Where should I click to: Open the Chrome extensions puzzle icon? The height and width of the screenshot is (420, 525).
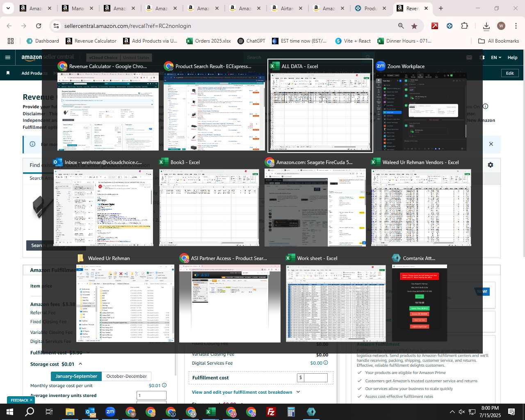coord(464,26)
